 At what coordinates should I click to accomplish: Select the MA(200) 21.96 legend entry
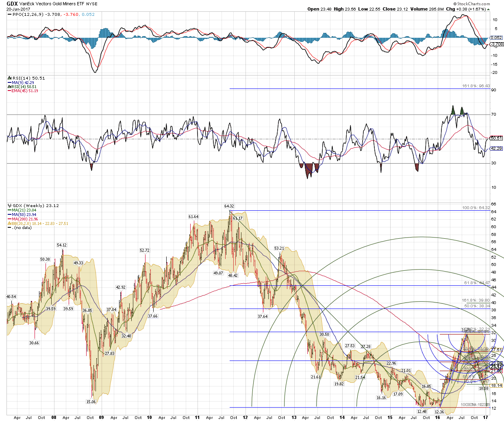coord(25,219)
